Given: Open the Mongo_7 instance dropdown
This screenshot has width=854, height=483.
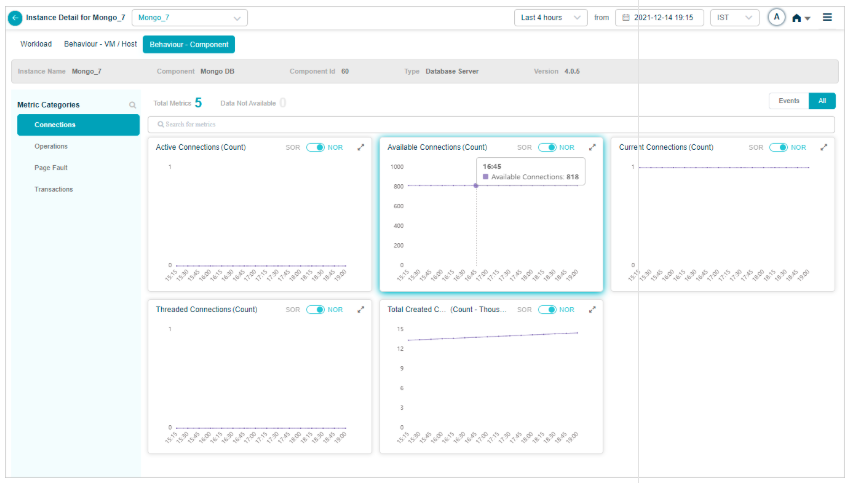Looking at the screenshot, I should pos(190,18).
